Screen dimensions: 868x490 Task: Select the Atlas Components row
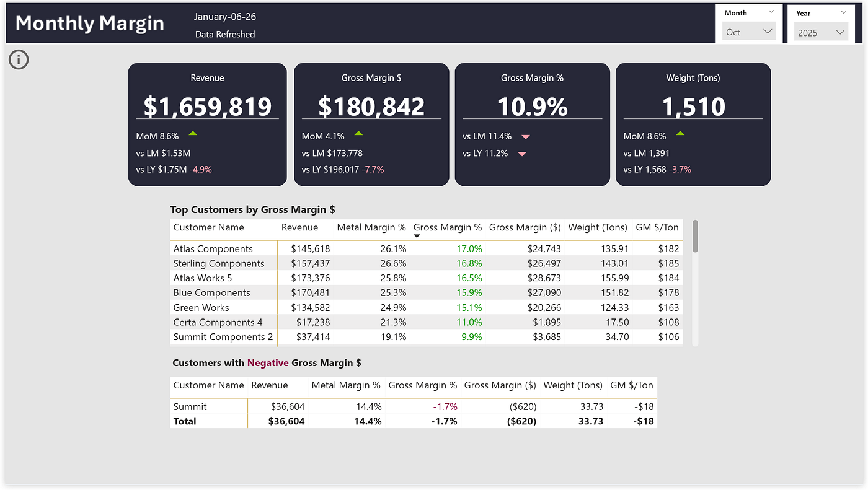pos(427,248)
